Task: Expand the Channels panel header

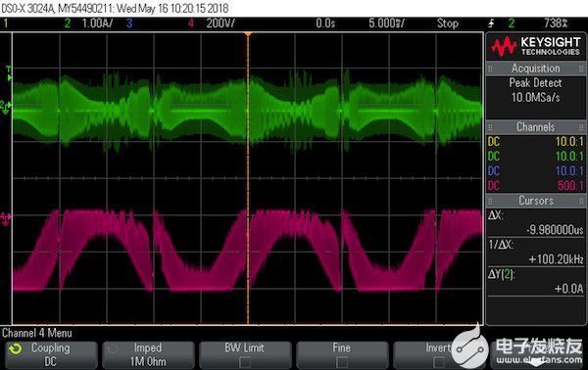Action: (x=535, y=127)
